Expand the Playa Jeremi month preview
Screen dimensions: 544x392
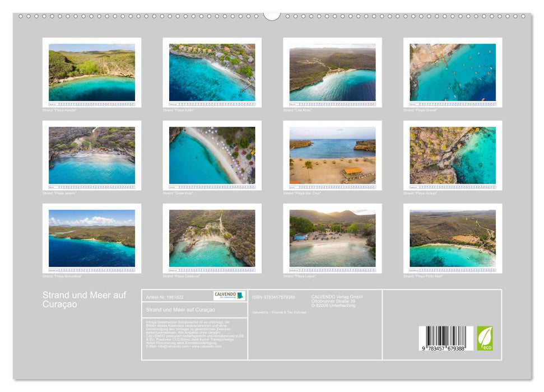(x=90, y=154)
